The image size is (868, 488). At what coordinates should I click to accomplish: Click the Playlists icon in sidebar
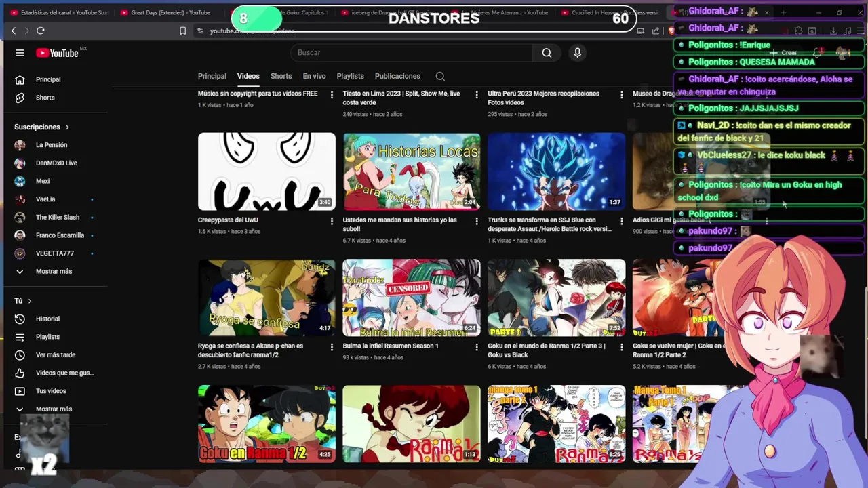pos(20,337)
